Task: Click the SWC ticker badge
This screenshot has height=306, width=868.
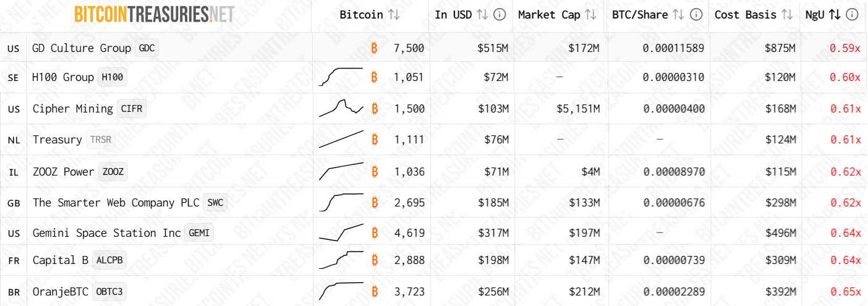Action: tap(215, 203)
